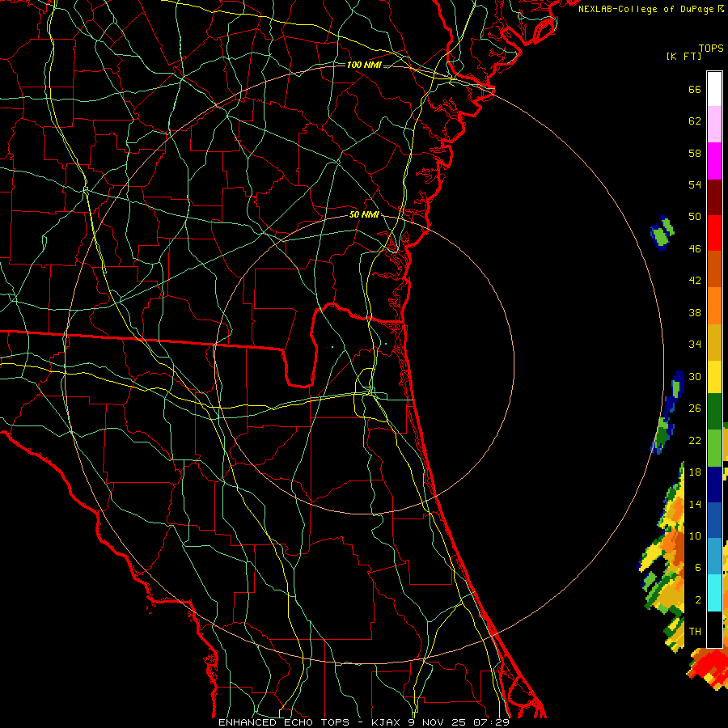Viewport: 728px width, 728px height.
Task: Click the 34 value on the legend
Action: (x=695, y=345)
